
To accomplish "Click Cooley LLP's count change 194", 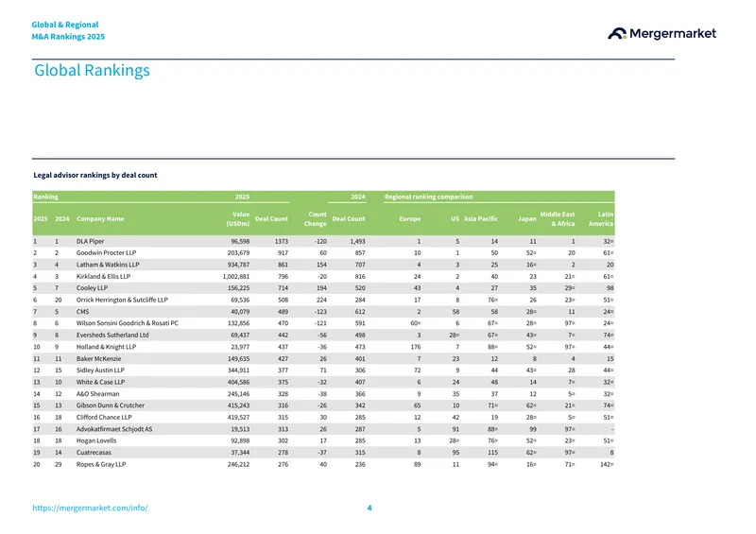I will (321, 288).
